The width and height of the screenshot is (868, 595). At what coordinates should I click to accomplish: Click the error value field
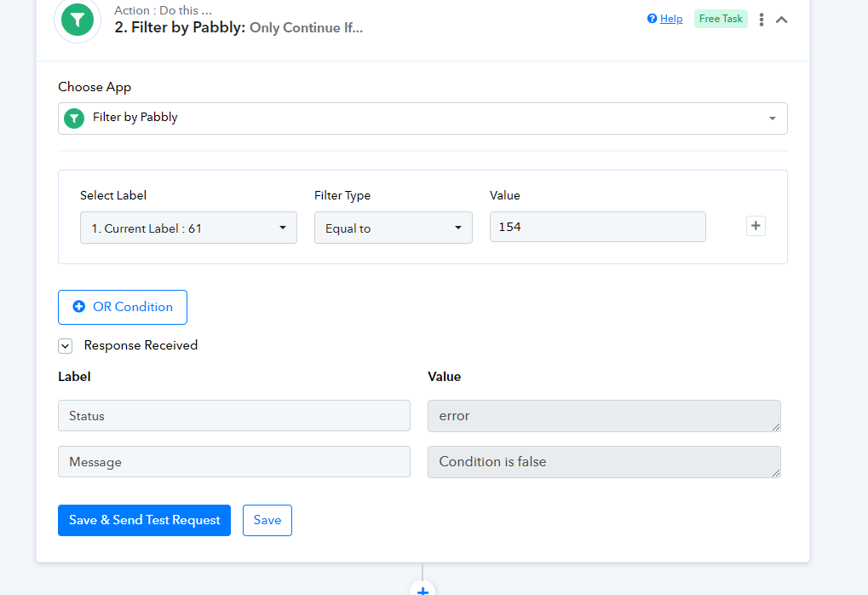point(604,416)
